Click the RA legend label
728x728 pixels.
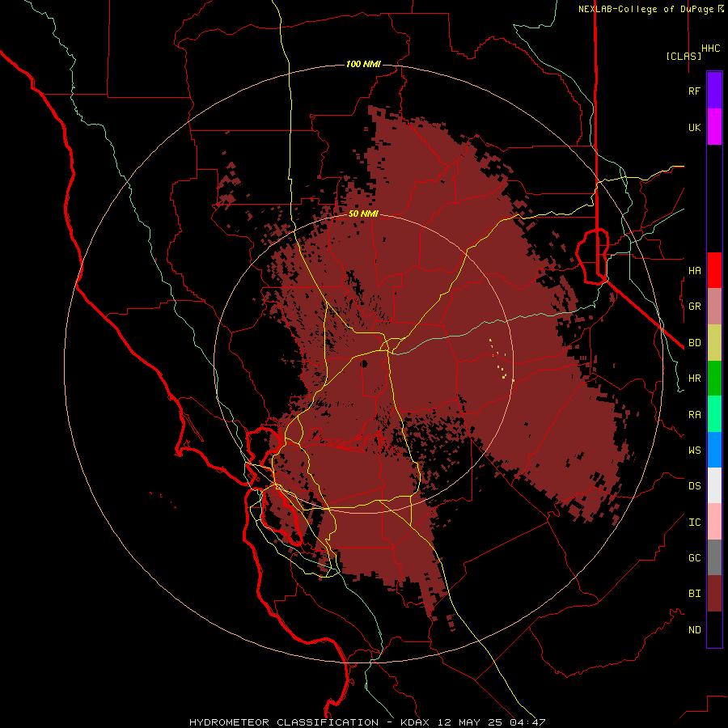(694, 414)
